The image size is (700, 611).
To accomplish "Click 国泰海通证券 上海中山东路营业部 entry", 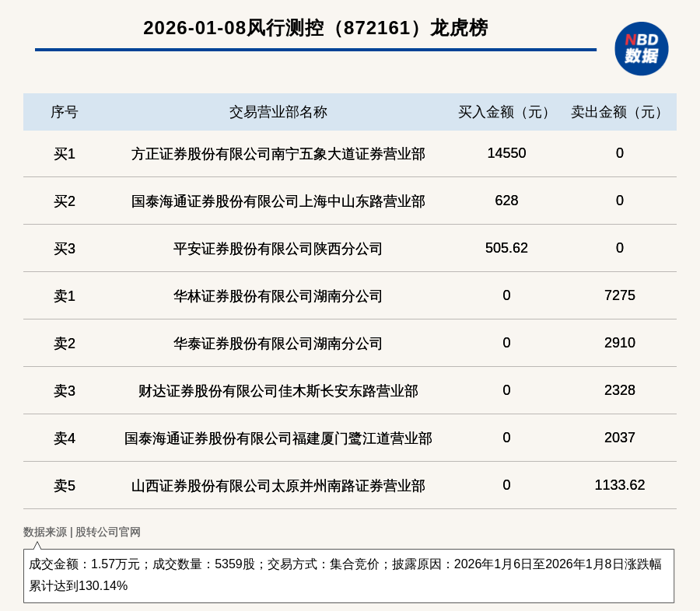I will tap(278, 201).
